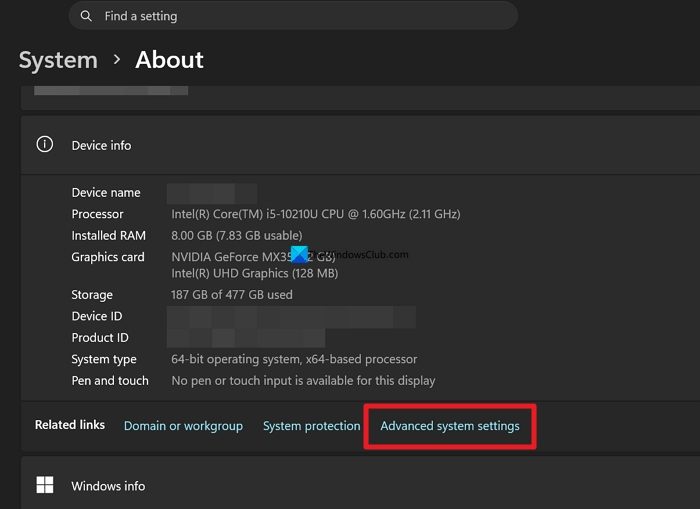Select the Device name label

(106, 192)
